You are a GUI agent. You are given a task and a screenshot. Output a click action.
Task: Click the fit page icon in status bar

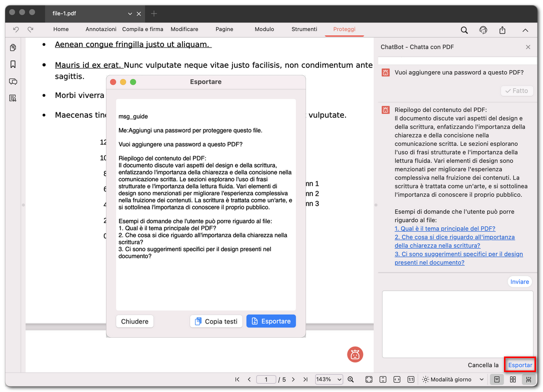[x=368, y=380]
